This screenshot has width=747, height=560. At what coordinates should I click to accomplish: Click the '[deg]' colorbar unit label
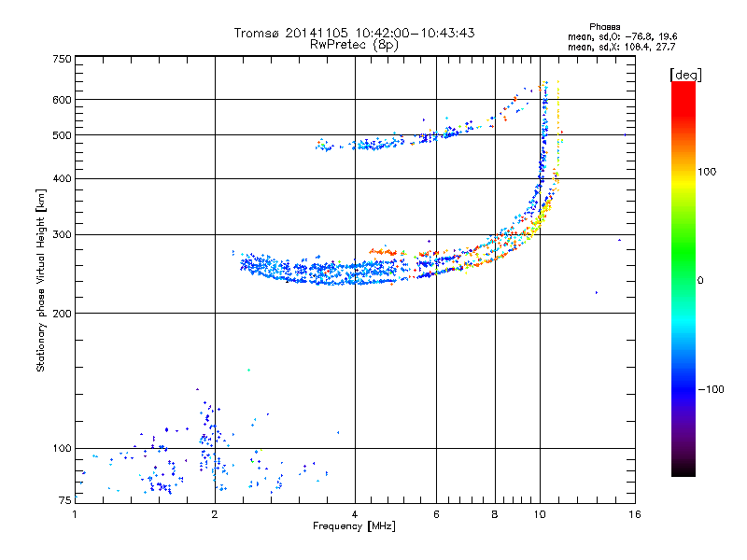pos(685,75)
